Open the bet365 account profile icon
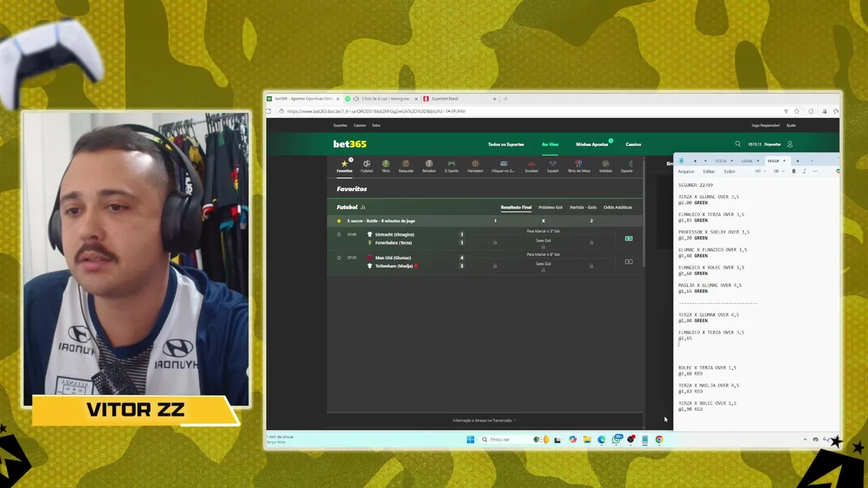 [x=789, y=144]
